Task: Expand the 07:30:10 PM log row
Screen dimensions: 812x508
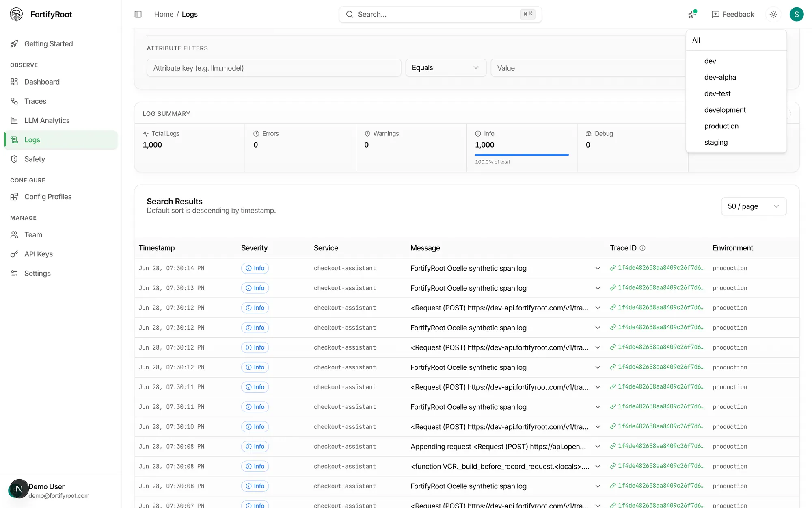Action: 598,427
